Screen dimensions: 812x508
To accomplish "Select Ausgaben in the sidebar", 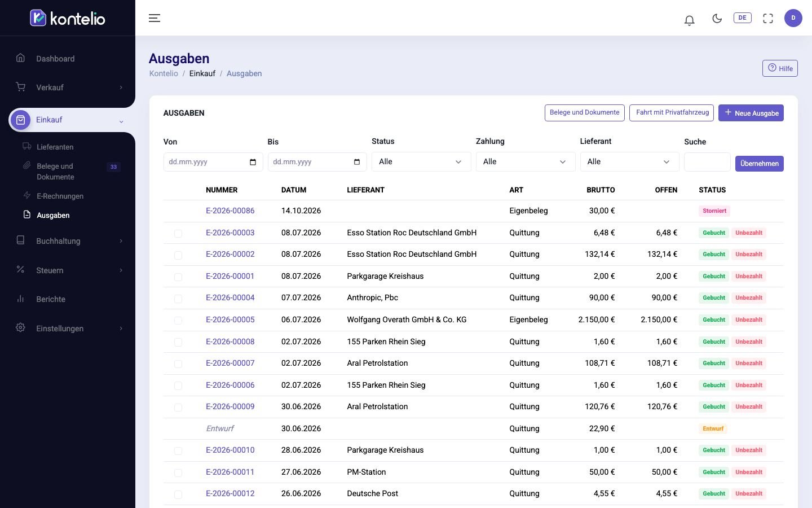I will tap(53, 215).
